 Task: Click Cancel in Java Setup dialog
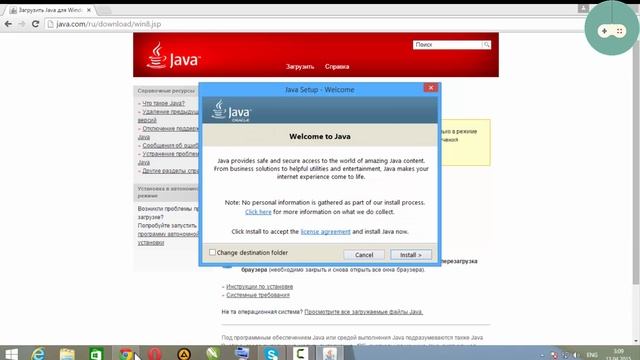click(x=364, y=255)
